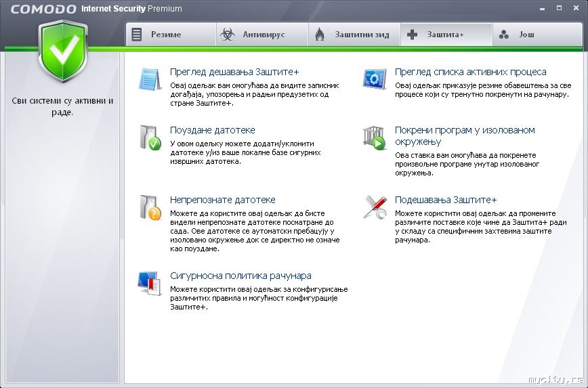Click the green shield status icon
The width and height of the screenshot is (588, 388).
click(x=63, y=51)
